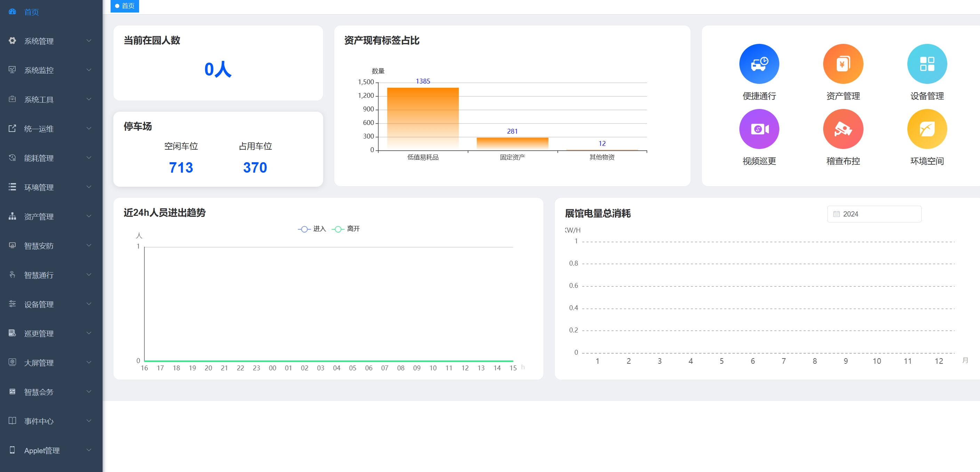980x472 pixels.
Task: Click the calendar icon in year picker
Action: click(x=836, y=214)
